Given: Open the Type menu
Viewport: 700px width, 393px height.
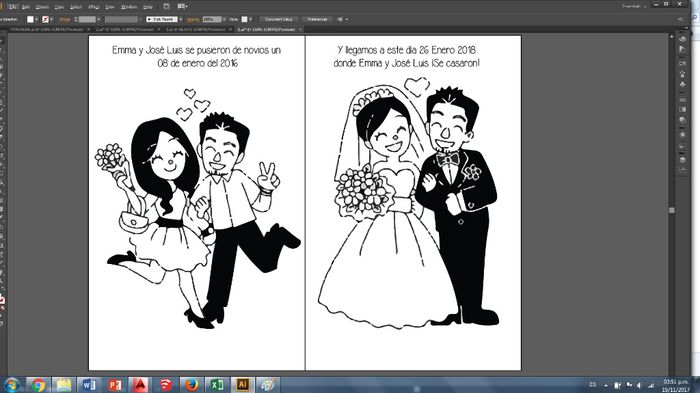Looking at the screenshot, I should (59, 7).
